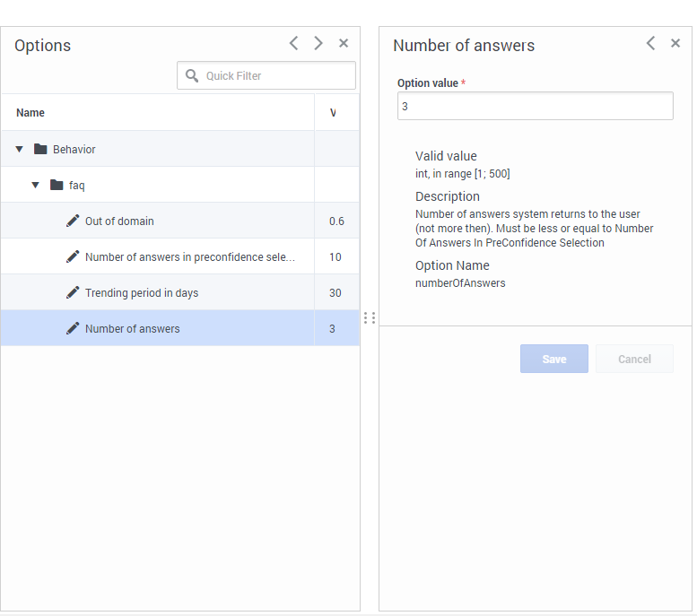Focus the Option value input field
Viewport: 697px width, 616px height.
536,106
